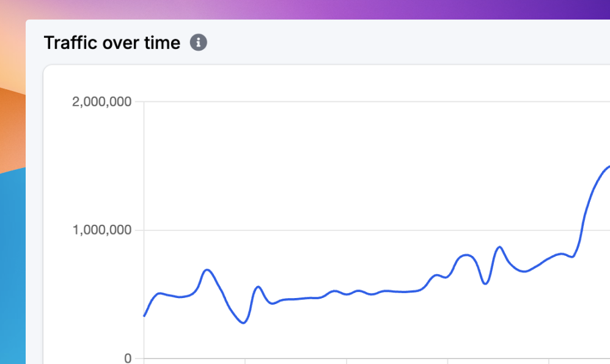Click the first x-axis tick mark after the origin
610x364 pixels.
pyautogui.click(x=245, y=361)
